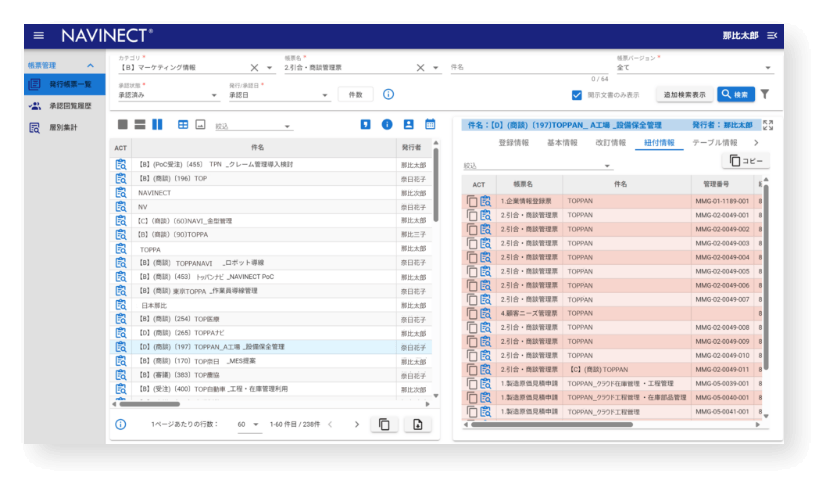Open the 帳票バージョン dropdown
832x492 pixels.
point(767,68)
